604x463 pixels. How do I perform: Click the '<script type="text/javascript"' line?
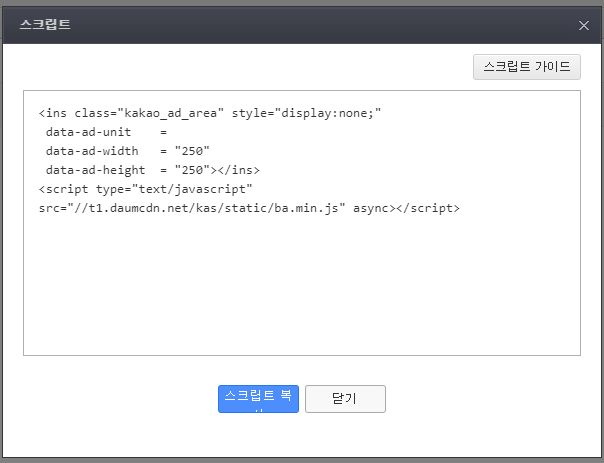[x=146, y=189]
